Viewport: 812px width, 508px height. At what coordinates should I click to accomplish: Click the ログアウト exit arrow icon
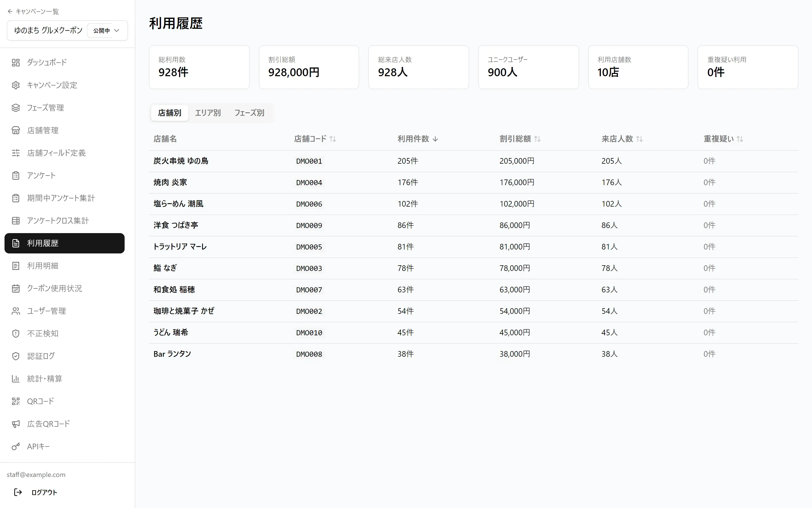click(18, 492)
